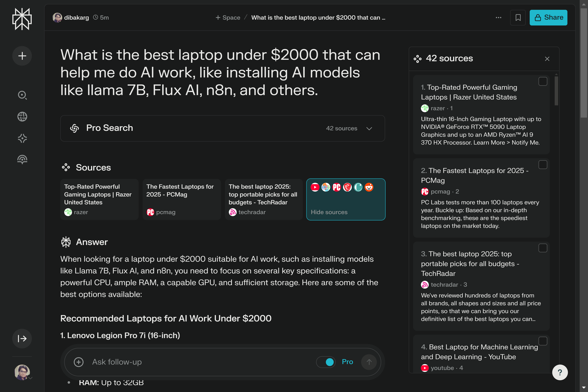
Task: Click the '42 sources' label in Pro Search
Action: (x=342, y=129)
